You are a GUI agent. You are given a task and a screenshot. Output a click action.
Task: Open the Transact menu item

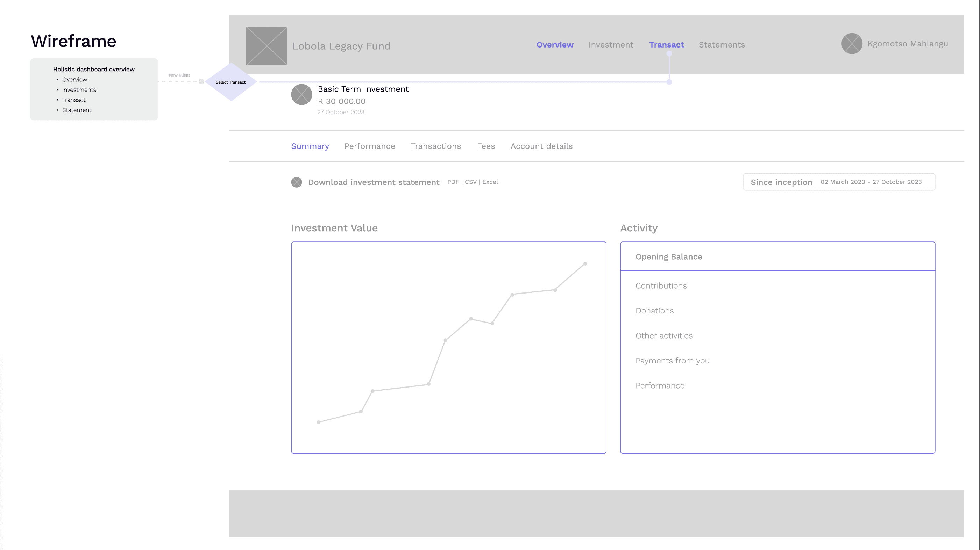click(666, 45)
